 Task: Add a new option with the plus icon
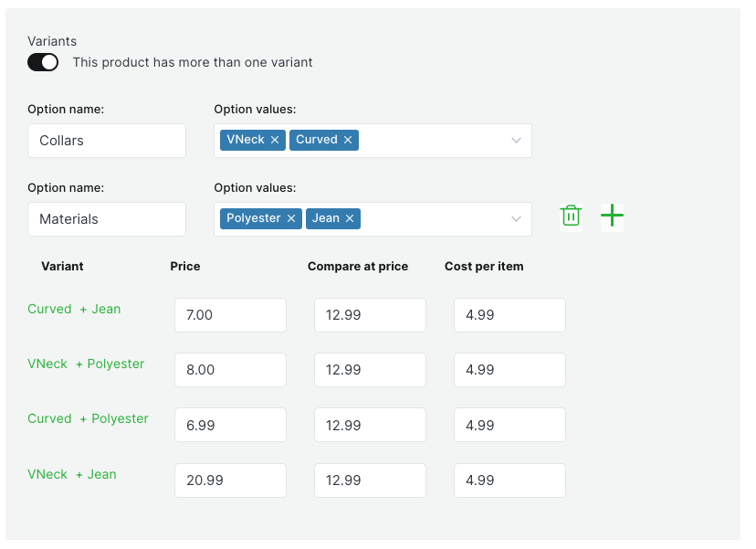point(612,216)
